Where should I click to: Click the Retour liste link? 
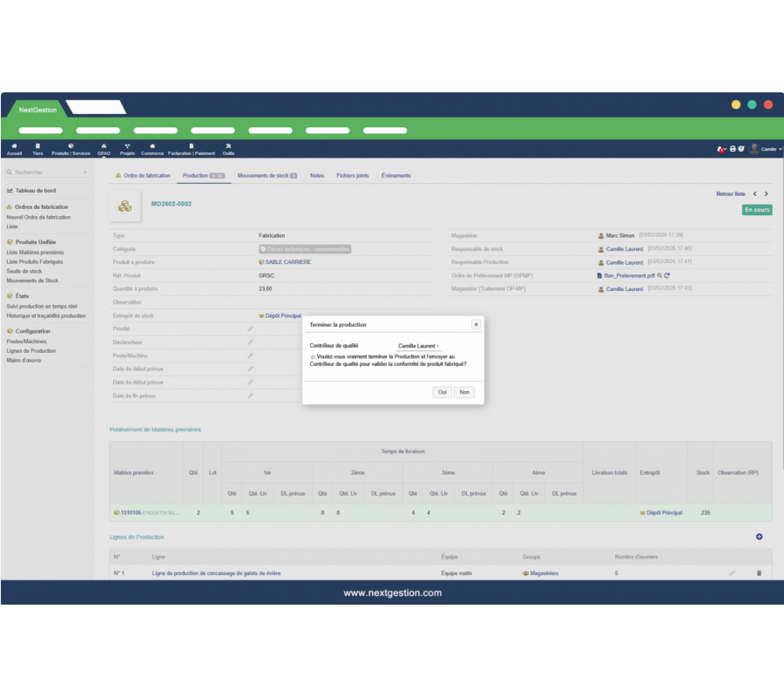(x=730, y=194)
